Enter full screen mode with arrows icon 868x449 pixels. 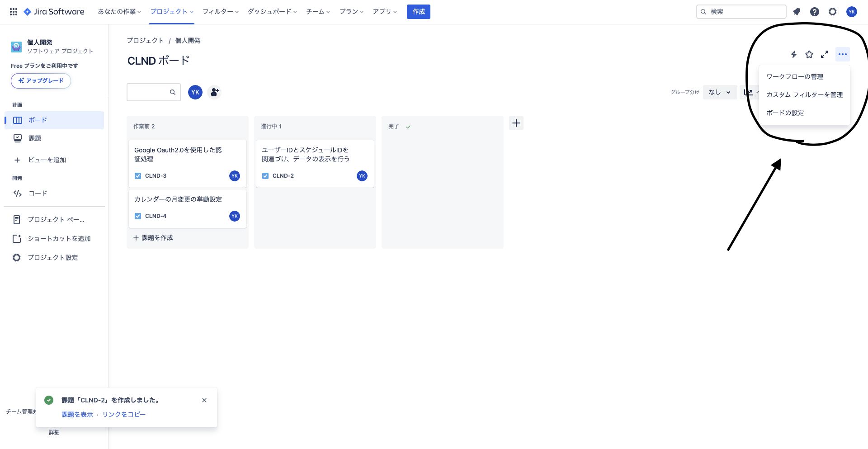[x=825, y=54]
